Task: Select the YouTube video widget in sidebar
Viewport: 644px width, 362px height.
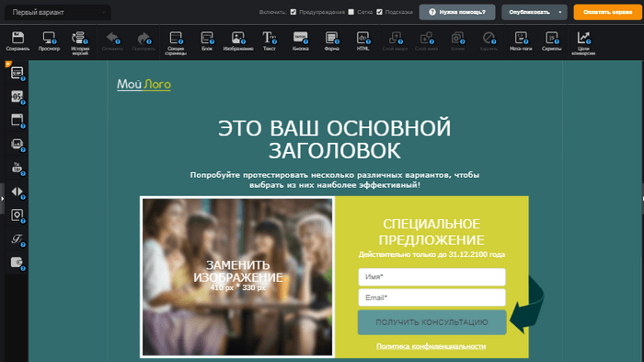Action: pyautogui.click(x=17, y=168)
